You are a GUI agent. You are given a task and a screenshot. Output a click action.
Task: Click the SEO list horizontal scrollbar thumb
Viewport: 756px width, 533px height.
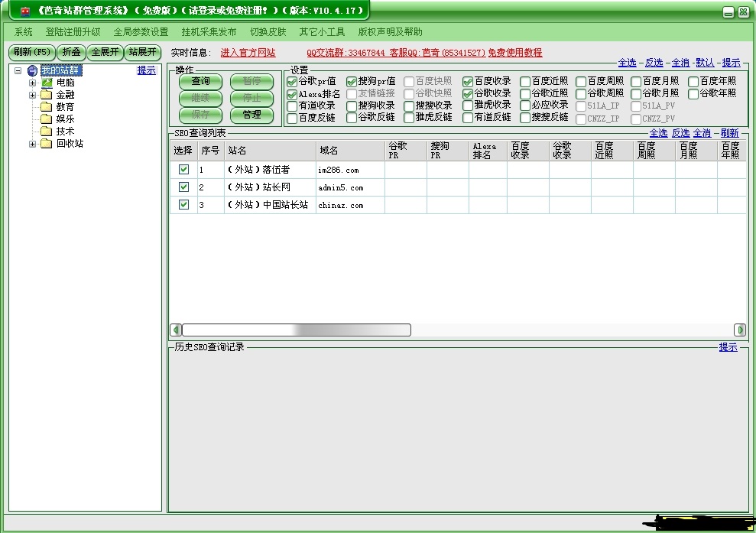[297, 330]
